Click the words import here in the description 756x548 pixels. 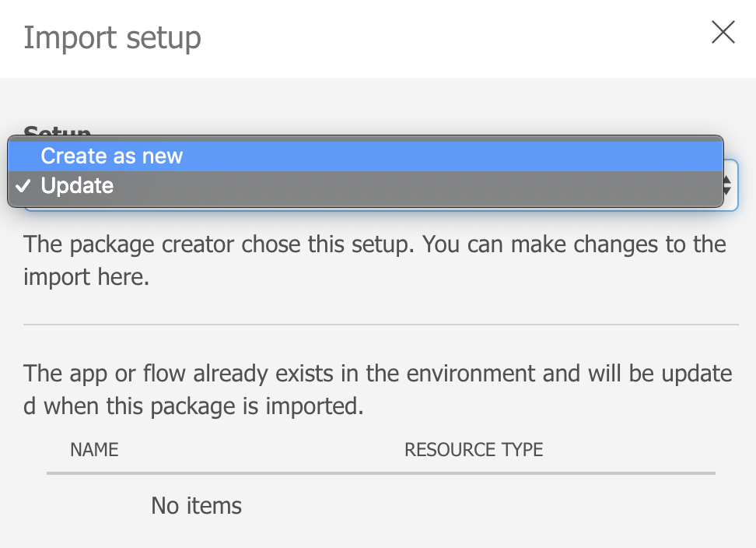point(86,277)
